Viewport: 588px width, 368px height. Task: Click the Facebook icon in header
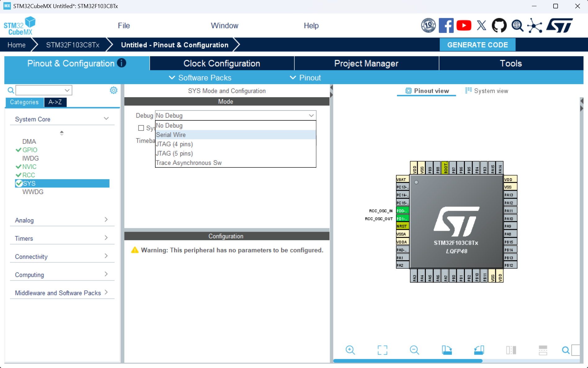tap(446, 25)
